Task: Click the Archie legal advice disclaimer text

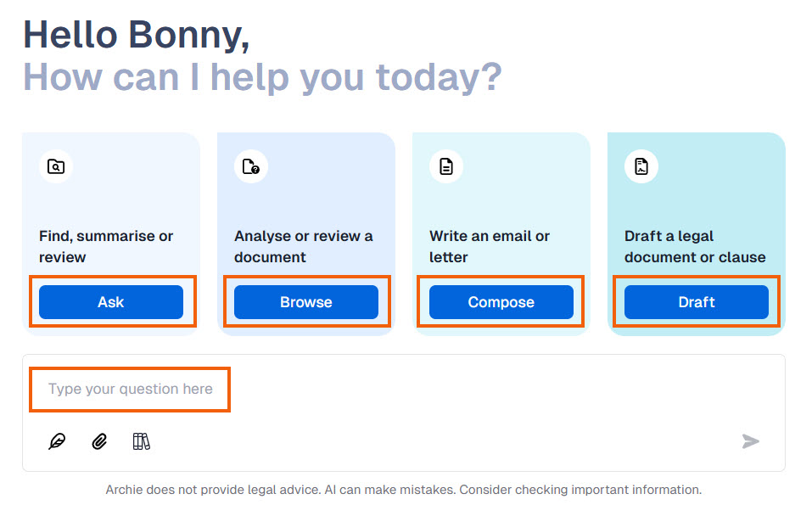Action: (x=404, y=490)
